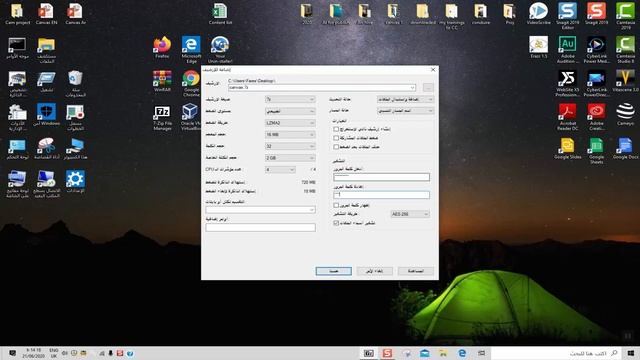The width and height of the screenshot is (640, 360).
Task: Select the Canvas Ar PowerPoint file icon
Action: tap(75, 14)
